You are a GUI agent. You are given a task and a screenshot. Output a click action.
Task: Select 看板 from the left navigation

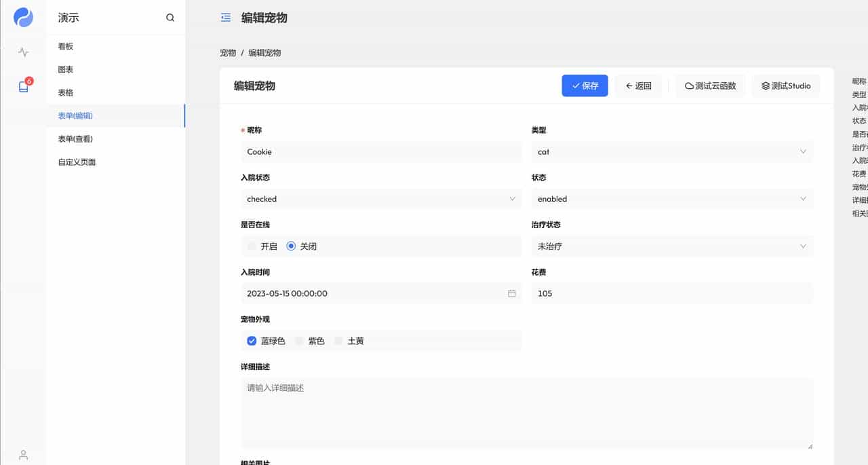tap(66, 45)
